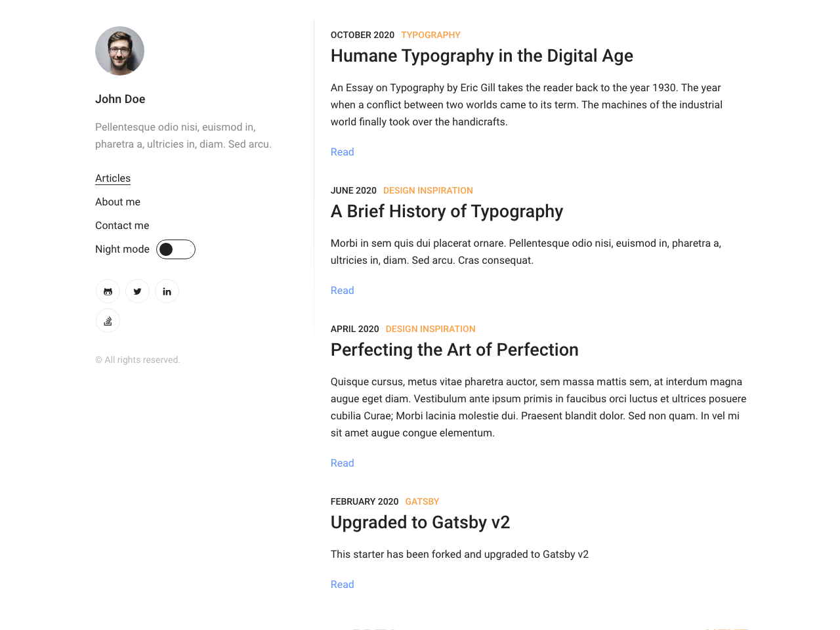Toggle the Night mode switch
The width and height of the screenshot is (840, 630).
coord(175,249)
